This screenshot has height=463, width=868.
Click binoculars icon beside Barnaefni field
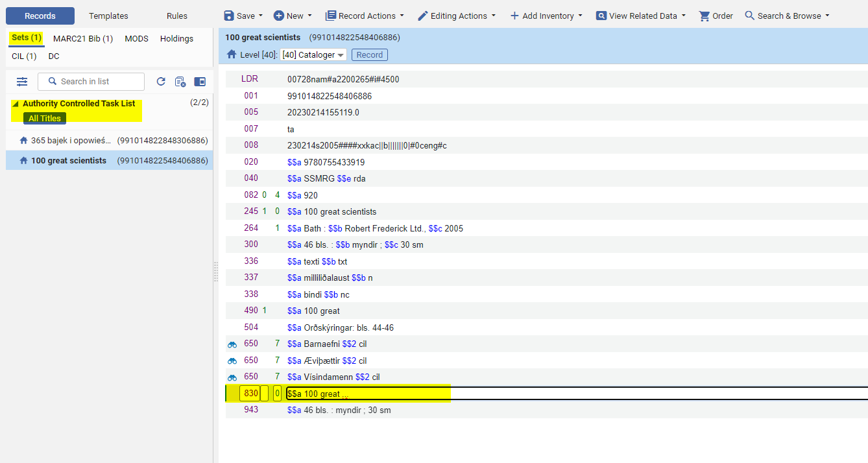[x=232, y=344]
